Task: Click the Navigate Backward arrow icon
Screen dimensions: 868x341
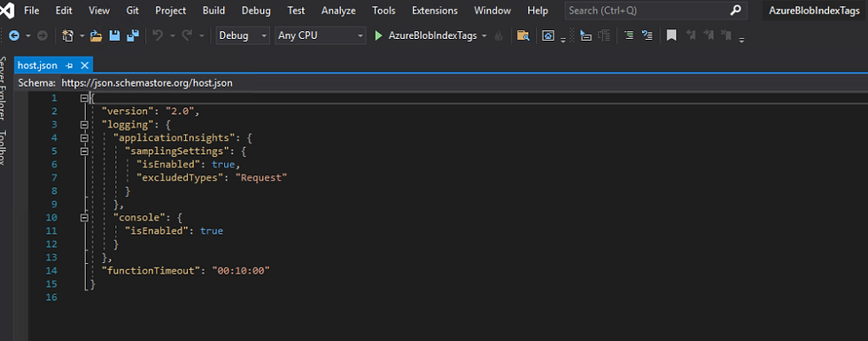Action: coord(14,35)
